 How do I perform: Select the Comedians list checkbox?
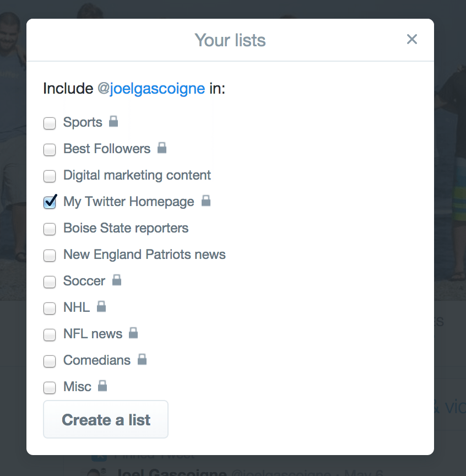click(50, 361)
